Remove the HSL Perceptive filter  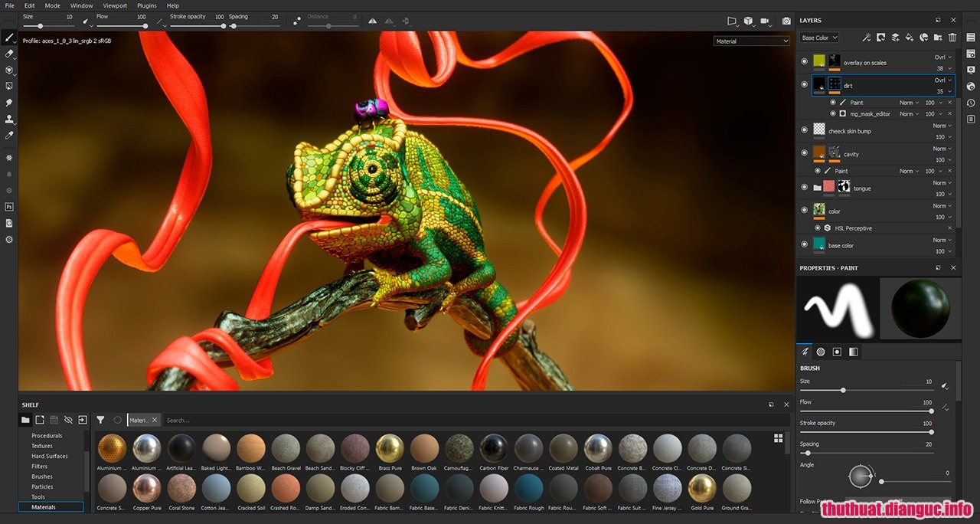point(950,228)
